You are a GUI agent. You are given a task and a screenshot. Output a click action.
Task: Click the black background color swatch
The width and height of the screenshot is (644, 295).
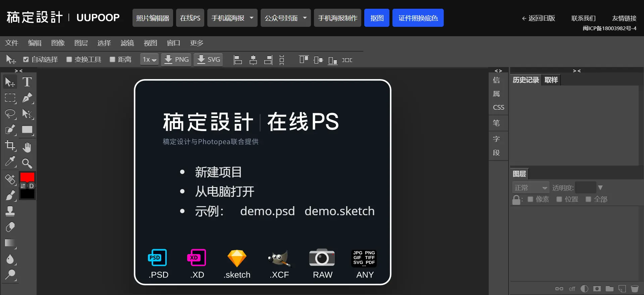point(27,194)
